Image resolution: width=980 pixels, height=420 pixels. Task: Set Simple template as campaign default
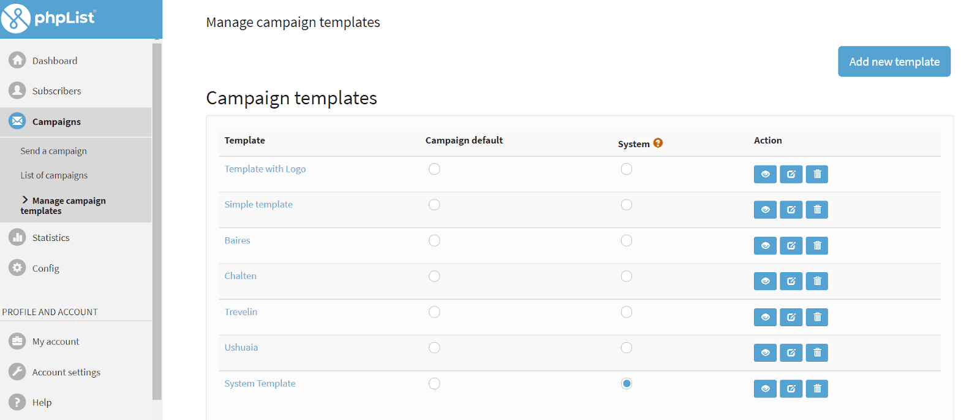[x=434, y=205]
